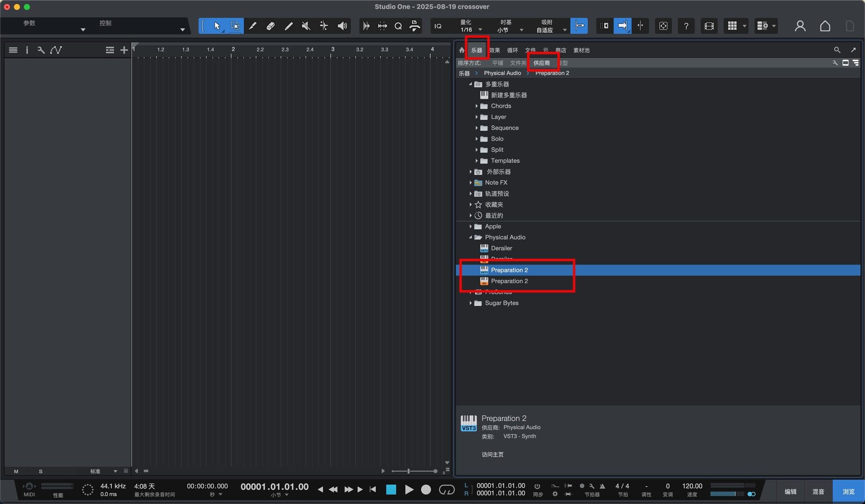Toggle global Mute M button
The width and height of the screenshot is (865, 504).
pyautogui.click(x=16, y=472)
